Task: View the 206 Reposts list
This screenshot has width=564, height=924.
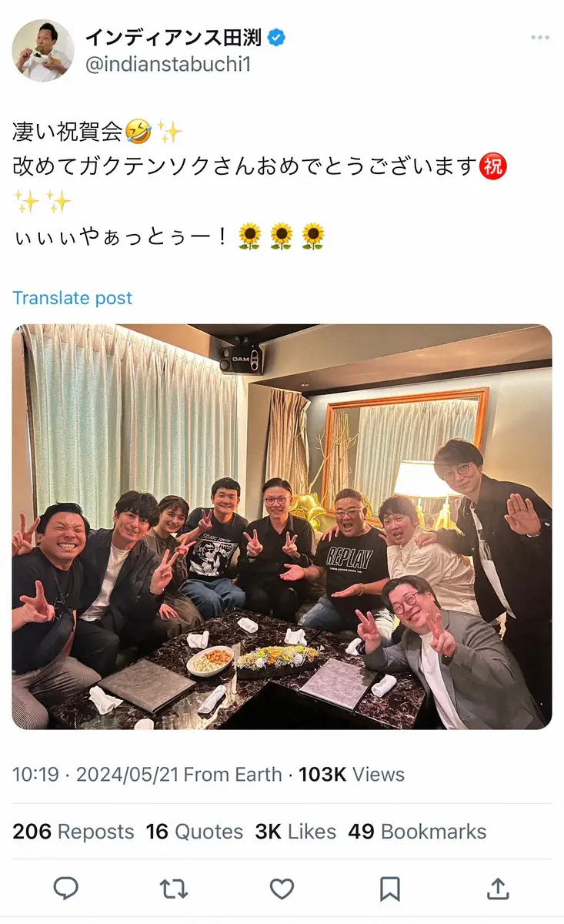Action: click(x=73, y=832)
